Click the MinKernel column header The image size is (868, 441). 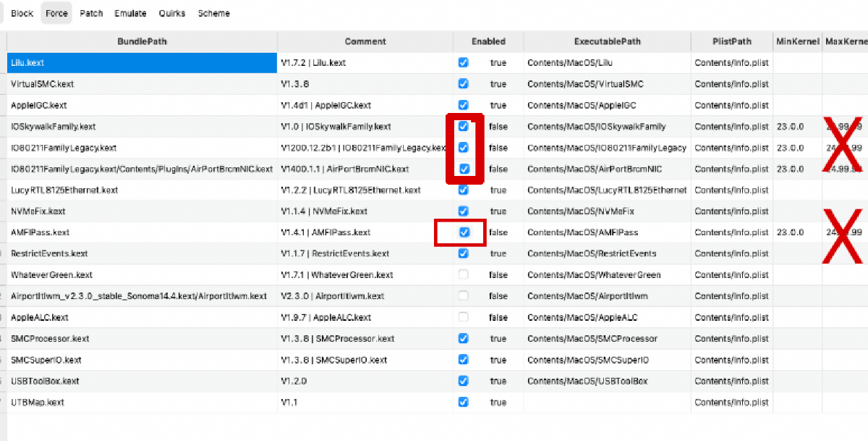tap(797, 41)
